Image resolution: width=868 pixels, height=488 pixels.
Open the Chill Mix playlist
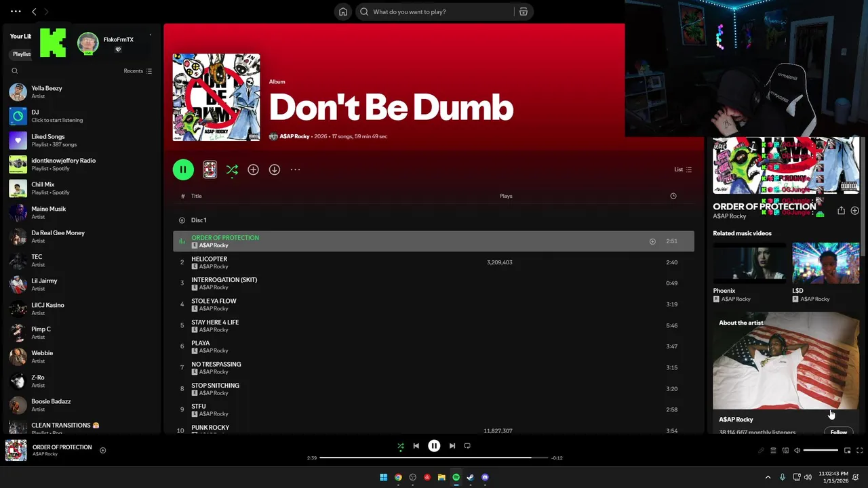tap(81, 188)
